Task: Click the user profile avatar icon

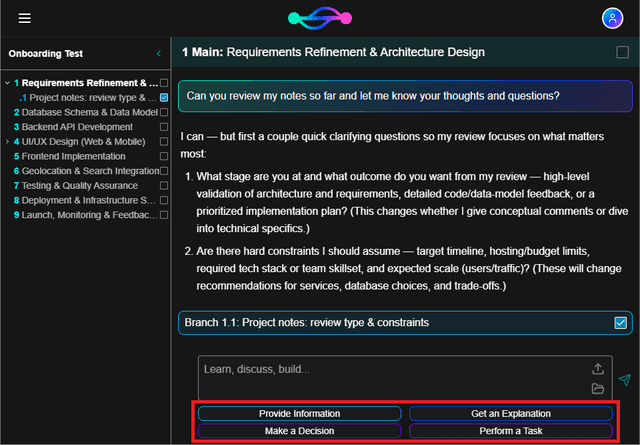Action: click(611, 18)
